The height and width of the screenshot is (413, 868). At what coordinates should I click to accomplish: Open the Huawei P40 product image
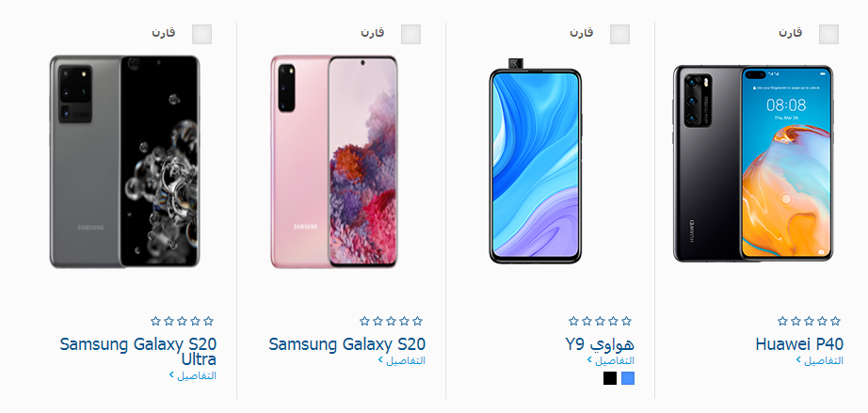753,164
